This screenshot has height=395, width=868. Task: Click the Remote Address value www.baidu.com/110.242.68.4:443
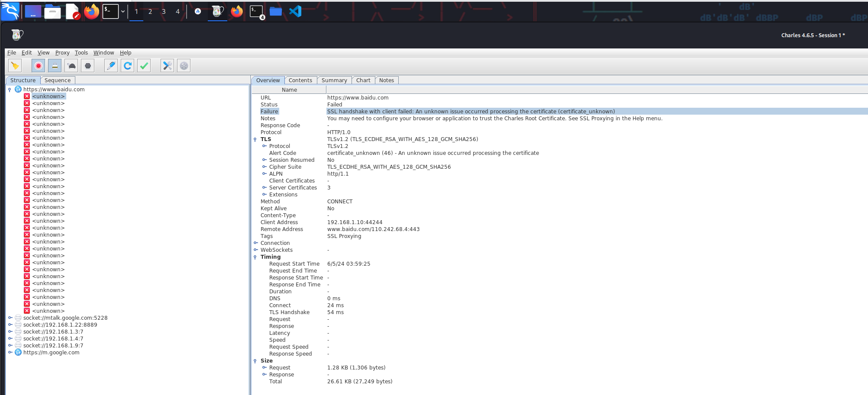pos(373,229)
